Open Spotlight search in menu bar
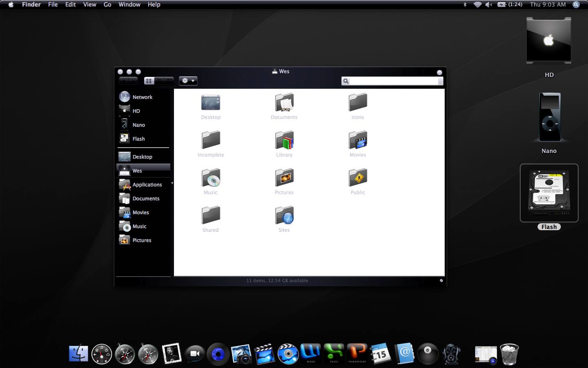Screen dimensions: 588x368 [x=576, y=4]
